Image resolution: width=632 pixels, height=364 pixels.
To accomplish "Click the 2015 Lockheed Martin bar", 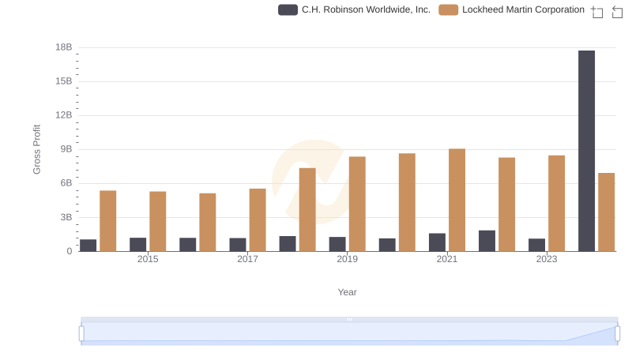I will tap(157, 221).
